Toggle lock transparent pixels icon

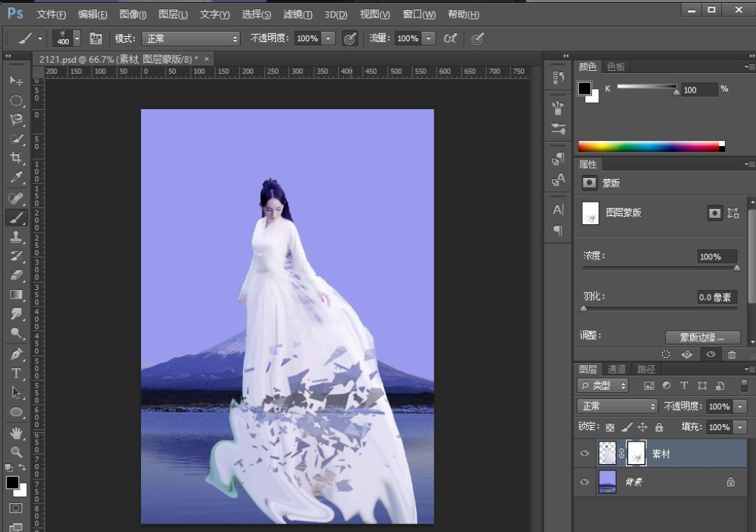coord(610,427)
